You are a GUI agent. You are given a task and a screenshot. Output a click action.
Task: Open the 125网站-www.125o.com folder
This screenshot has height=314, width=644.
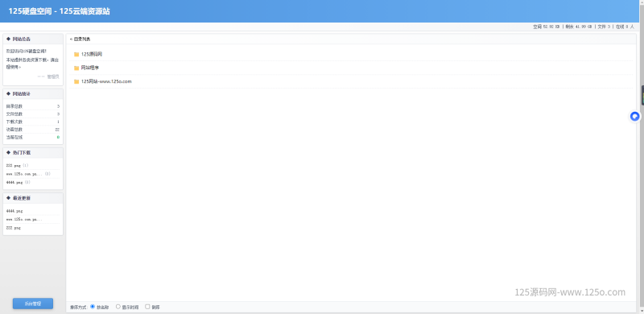pos(106,81)
